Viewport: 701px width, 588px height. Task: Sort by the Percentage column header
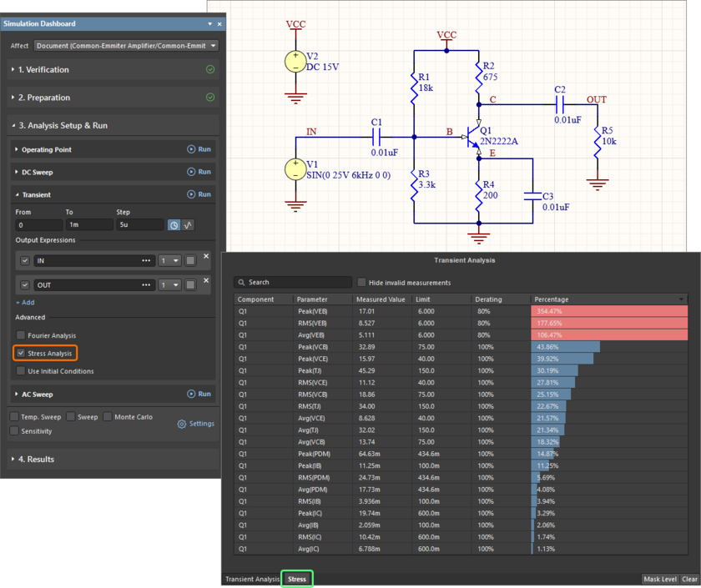click(x=609, y=299)
